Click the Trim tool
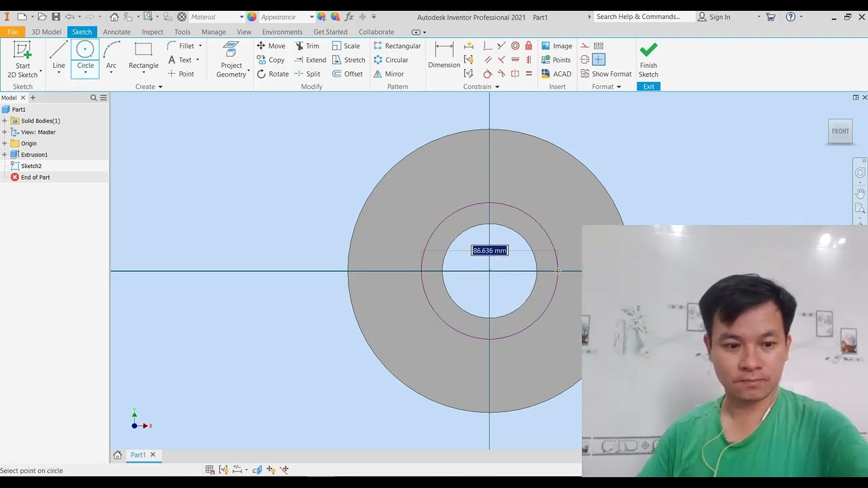Screen dimensions: 868x488 pos(307,46)
